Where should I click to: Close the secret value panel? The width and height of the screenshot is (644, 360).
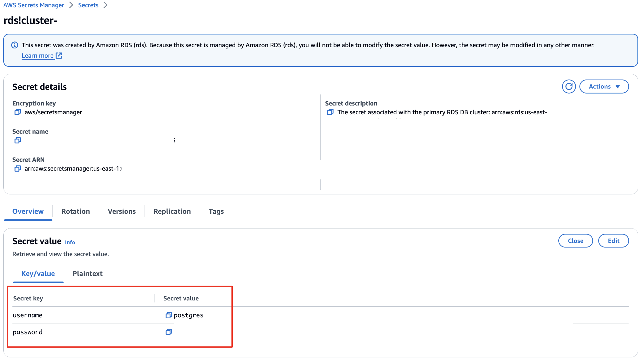tap(575, 241)
